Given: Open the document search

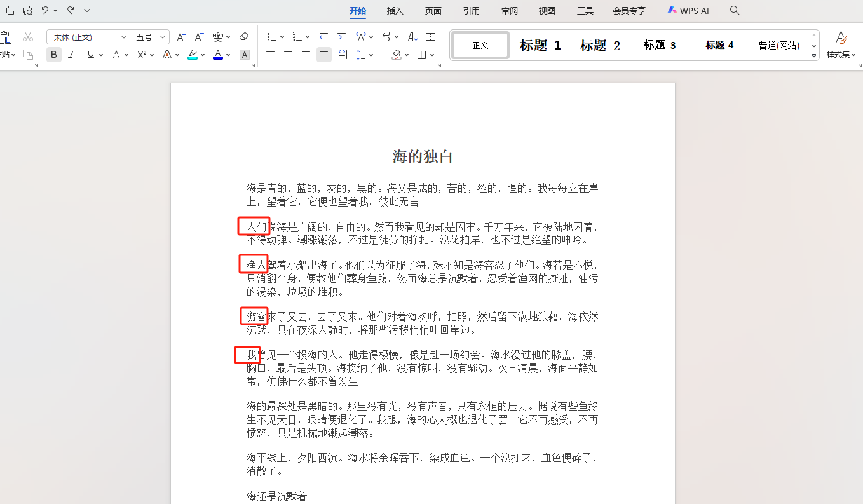Looking at the screenshot, I should tap(734, 10).
